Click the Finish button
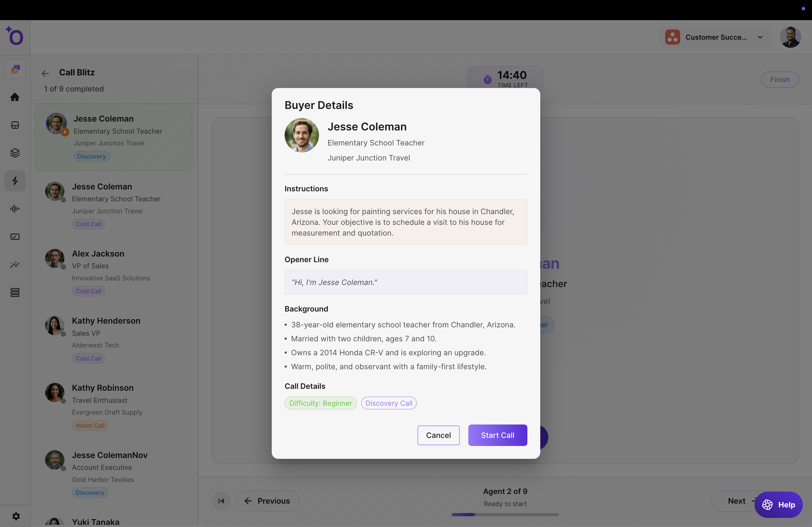The height and width of the screenshot is (527, 812). [780, 79]
